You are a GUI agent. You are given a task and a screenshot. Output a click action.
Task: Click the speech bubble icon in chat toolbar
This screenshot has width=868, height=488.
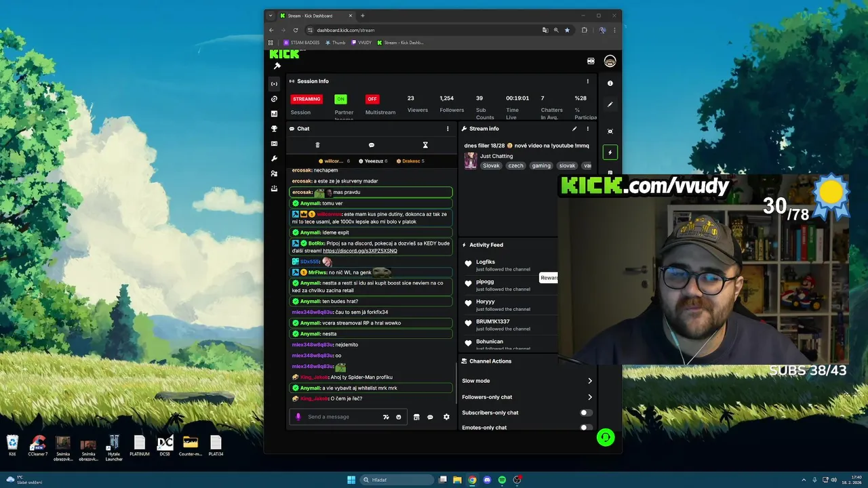click(372, 145)
